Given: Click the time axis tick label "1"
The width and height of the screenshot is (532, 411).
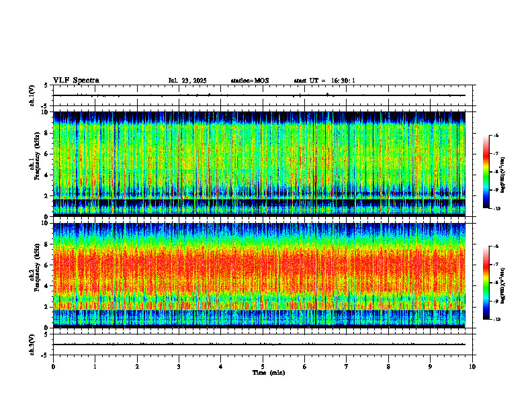Looking at the screenshot, I should coord(95,367).
